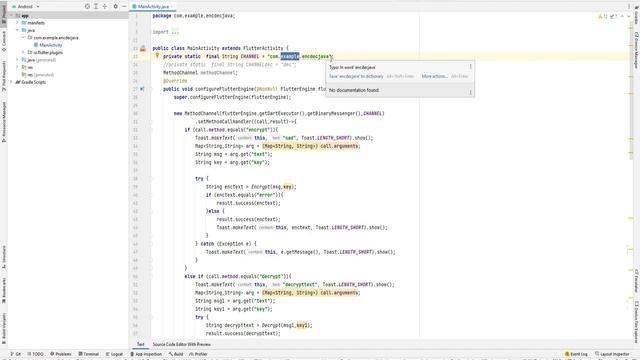Select the MainActivity.java editor tab
Viewport: 640px width, 360px height.
coord(153,7)
